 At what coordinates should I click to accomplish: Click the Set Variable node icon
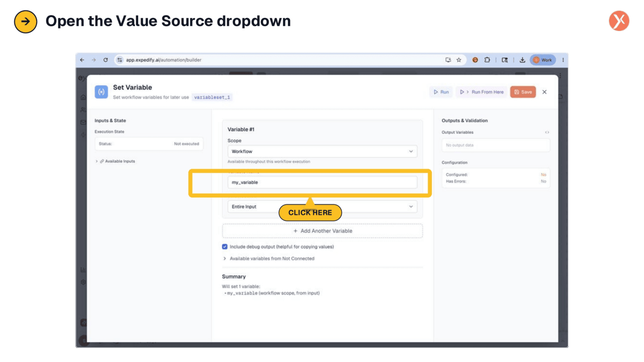101,92
